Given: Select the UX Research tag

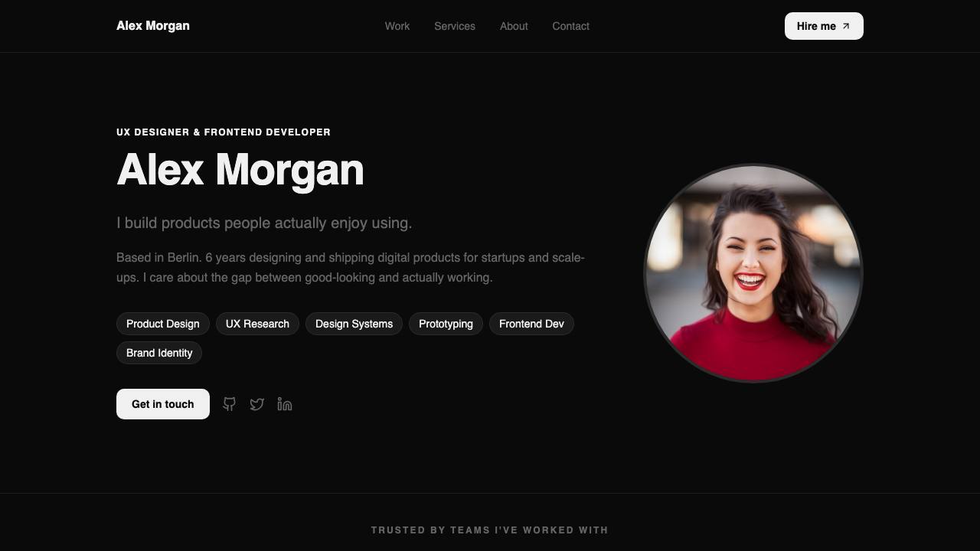Looking at the screenshot, I should point(257,324).
